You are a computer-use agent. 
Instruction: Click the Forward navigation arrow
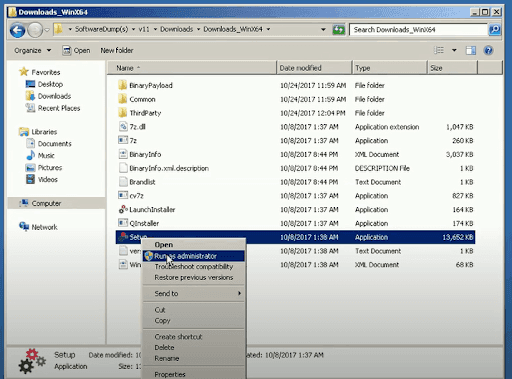[x=35, y=30]
